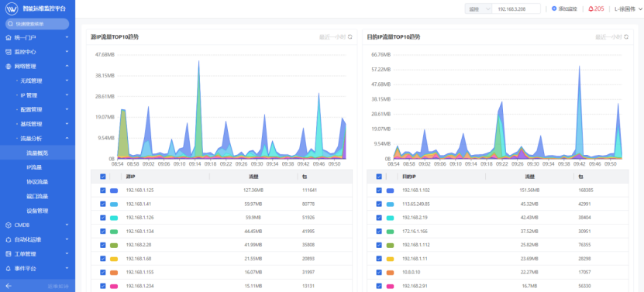Refresh the 源IP流量TOP10趋势 chart
644x292 pixels.
tap(350, 37)
